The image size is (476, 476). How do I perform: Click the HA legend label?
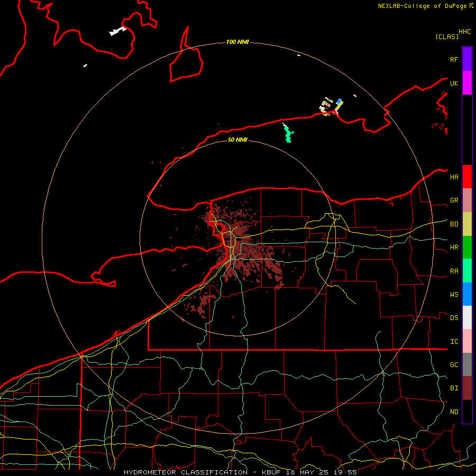click(454, 177)
